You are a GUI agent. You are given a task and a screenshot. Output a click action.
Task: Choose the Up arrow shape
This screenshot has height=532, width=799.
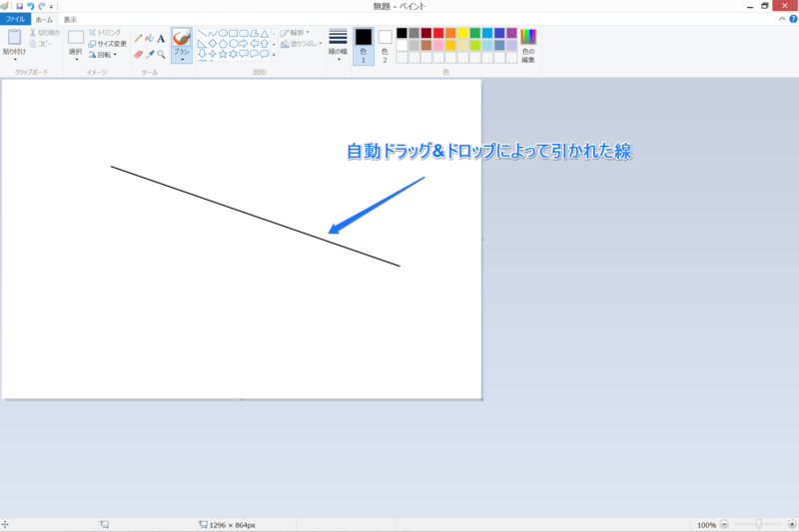click(x=265, y=44)
